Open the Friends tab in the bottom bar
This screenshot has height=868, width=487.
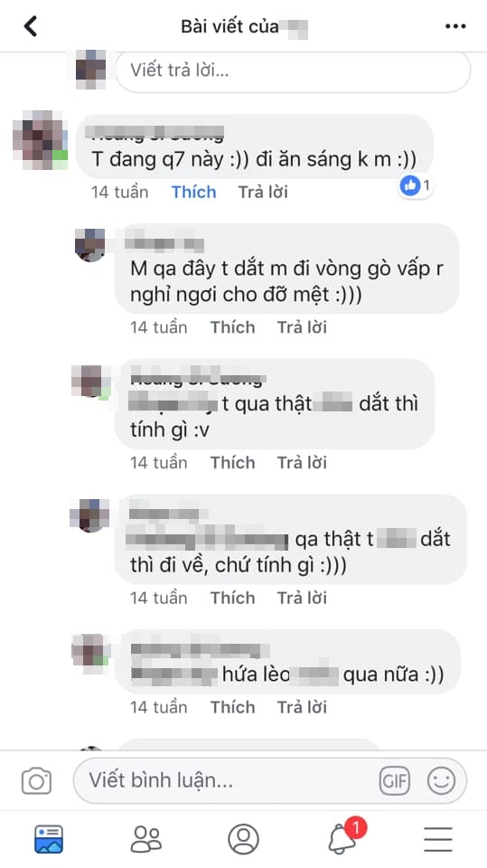click(x=146, y=839)
